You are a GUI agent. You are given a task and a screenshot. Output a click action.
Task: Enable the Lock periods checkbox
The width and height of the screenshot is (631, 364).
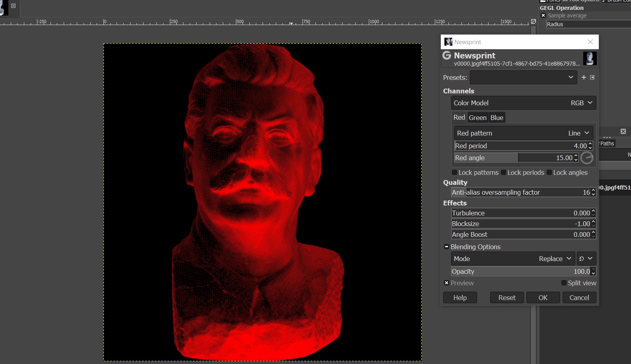[x=503, y=172]
